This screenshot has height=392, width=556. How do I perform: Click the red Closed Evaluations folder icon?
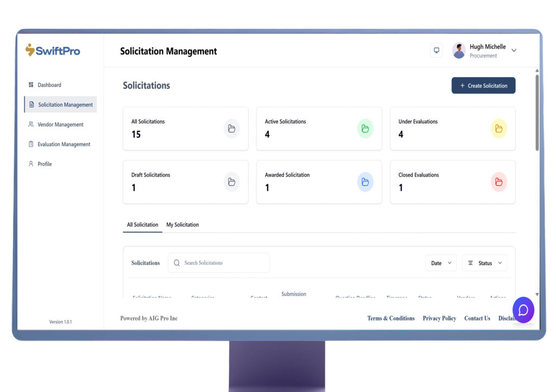(498, 182)
